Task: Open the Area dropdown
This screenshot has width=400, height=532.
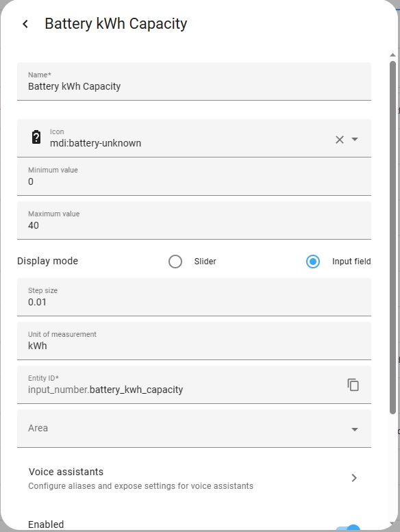Action: click(194, 429)
